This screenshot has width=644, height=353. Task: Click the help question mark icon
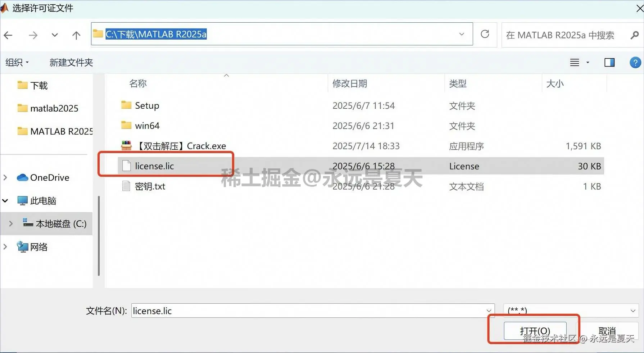click(635, 62)
